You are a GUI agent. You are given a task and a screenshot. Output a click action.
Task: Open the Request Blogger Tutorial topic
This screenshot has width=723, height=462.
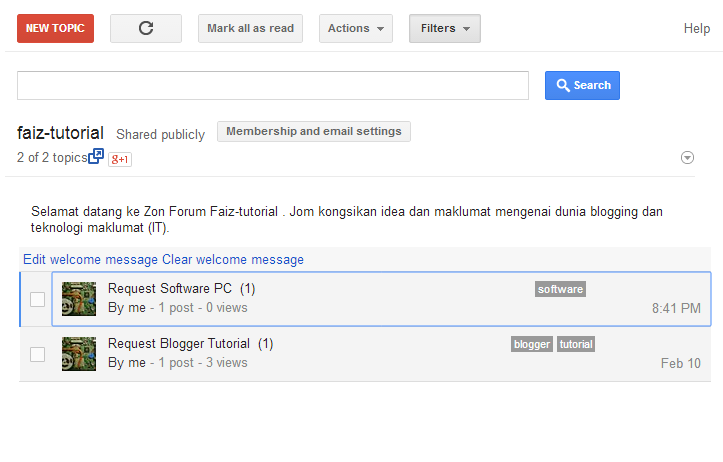[179, 344]
